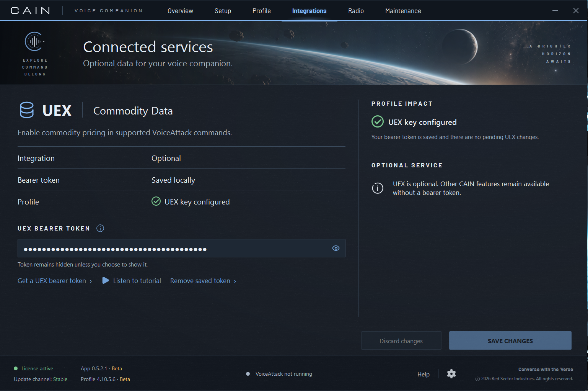
Task: Click the green check icon in Profile Impact
Action: (x=378, y=122)
